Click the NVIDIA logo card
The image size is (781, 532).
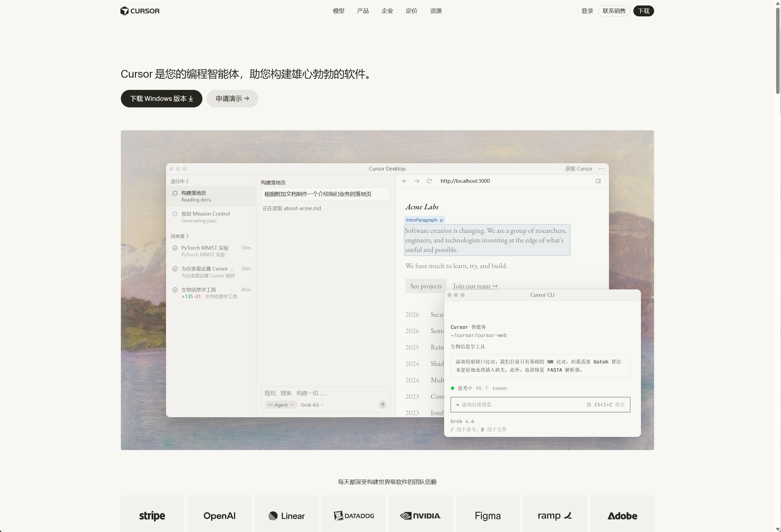pos(421,514)
